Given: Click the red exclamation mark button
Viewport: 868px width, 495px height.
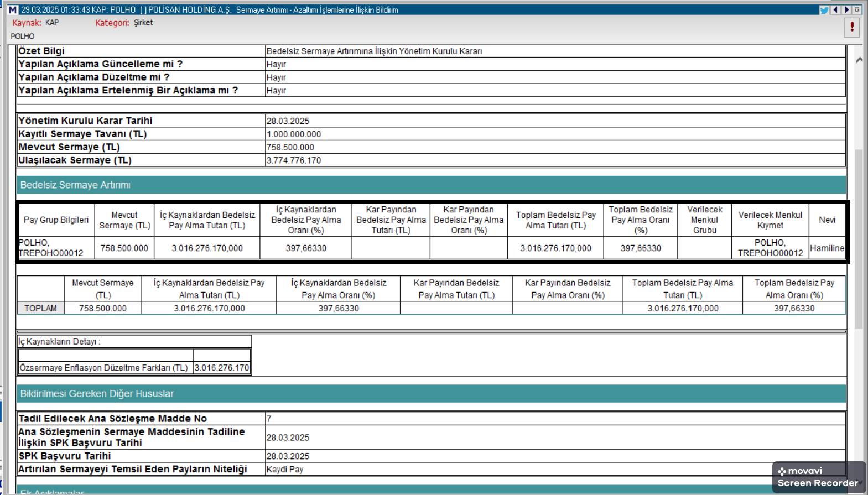Looking at the screenshot, I should tap(852, 27).
